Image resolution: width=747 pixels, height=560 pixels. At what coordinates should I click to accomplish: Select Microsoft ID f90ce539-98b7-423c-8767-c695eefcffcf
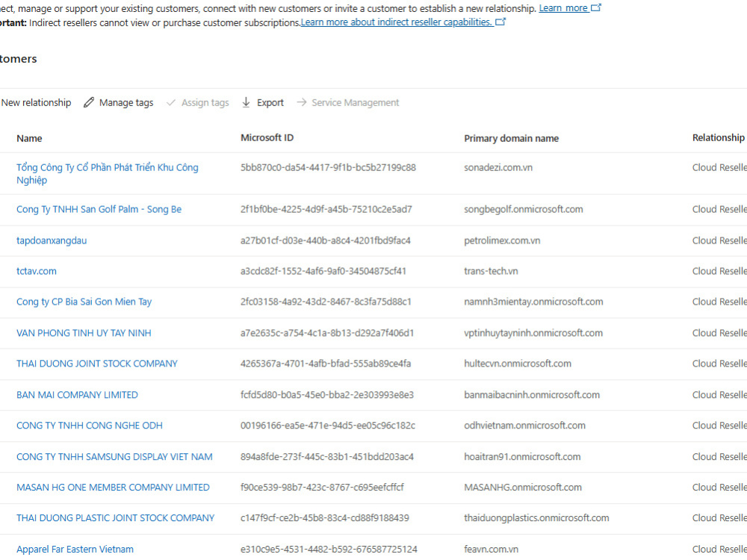pyautogui.click(x=322, y=487)
